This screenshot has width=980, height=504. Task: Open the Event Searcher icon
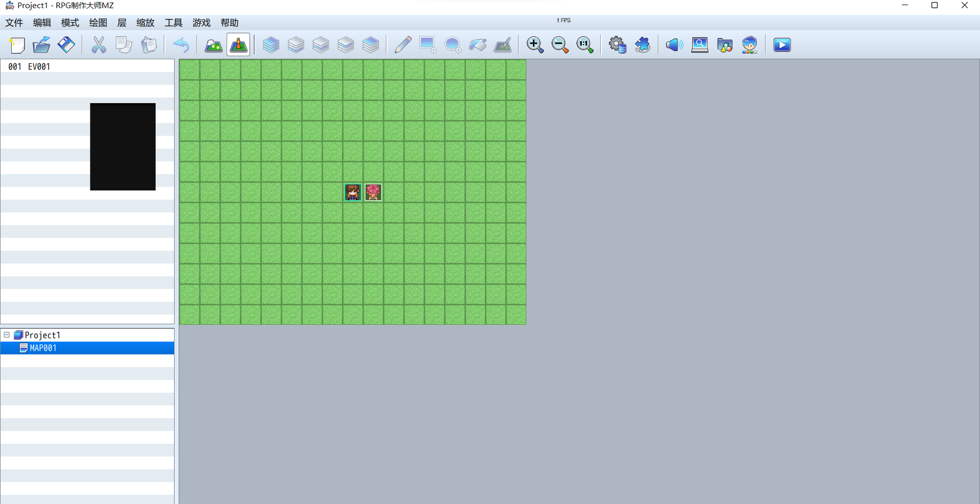pyautogui.click(x=700, y=45)
